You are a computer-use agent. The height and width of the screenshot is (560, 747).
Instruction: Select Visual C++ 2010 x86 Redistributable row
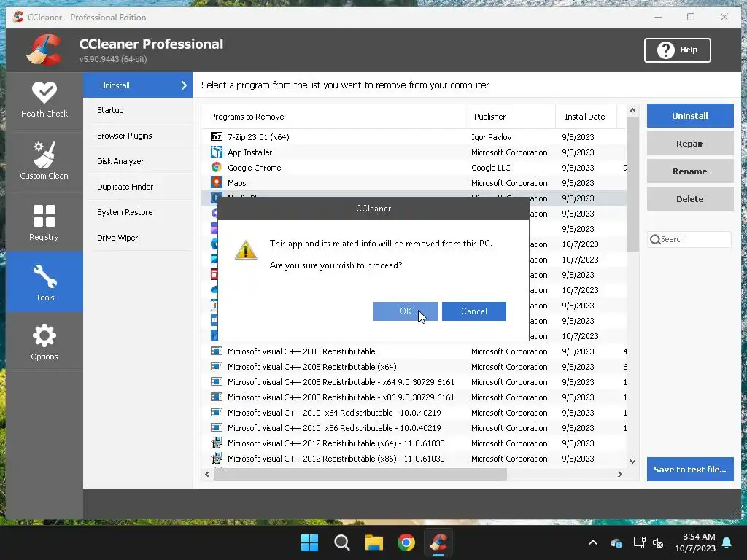point(414,427)
